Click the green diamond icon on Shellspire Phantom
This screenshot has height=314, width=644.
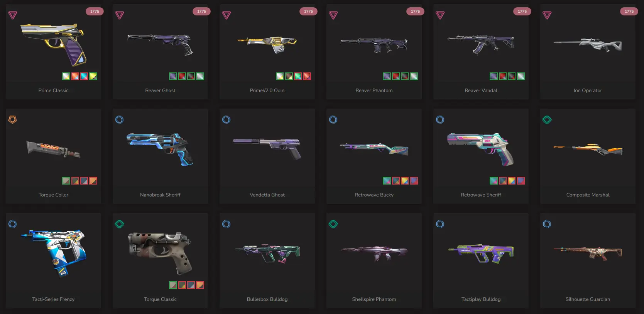tap(333, 224)
